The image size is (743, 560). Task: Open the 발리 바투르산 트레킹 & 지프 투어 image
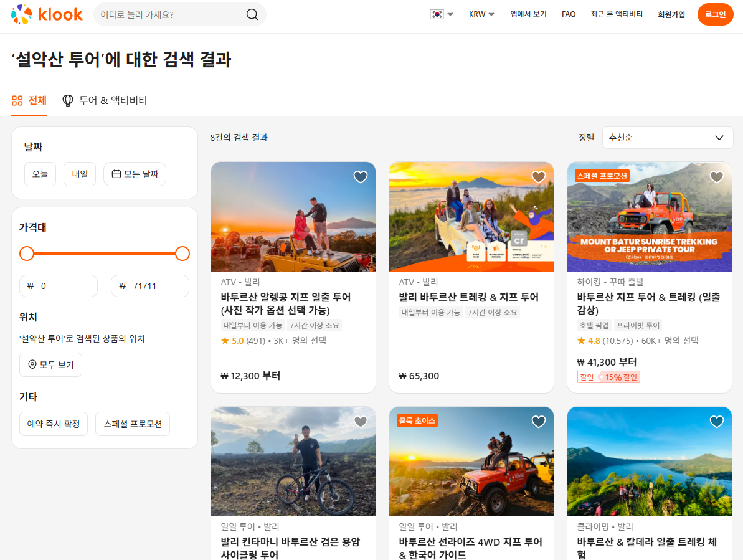(x=471, y=217)
